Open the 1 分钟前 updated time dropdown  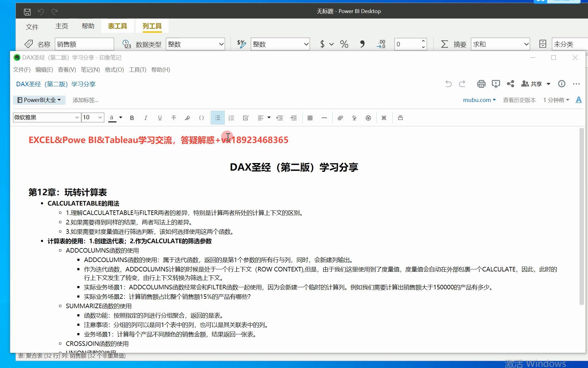click(556, 100)
